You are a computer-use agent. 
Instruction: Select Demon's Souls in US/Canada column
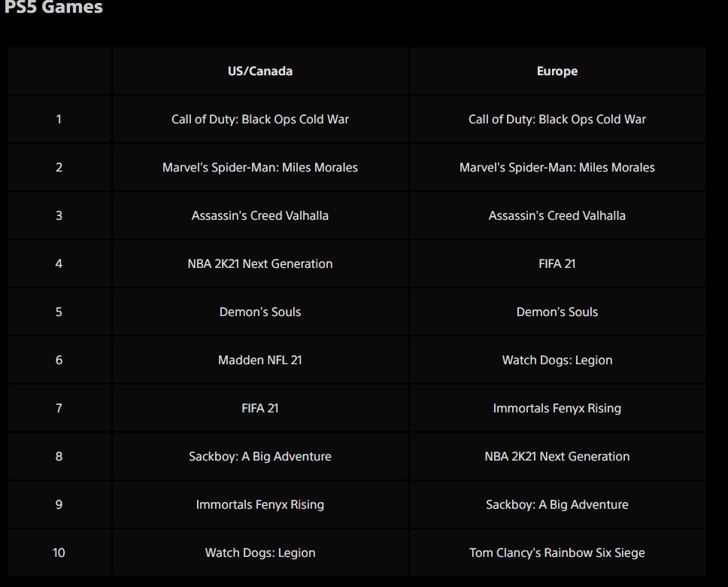(x=260, y=312)
